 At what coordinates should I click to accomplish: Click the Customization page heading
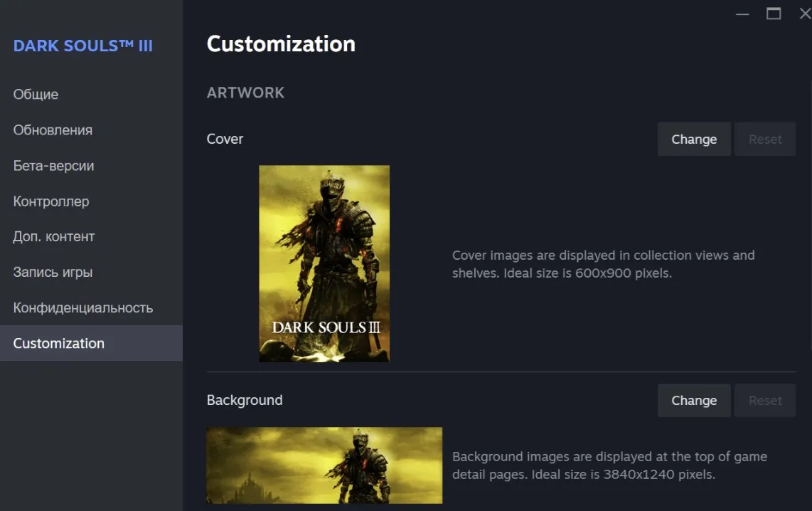pos(281,44)
